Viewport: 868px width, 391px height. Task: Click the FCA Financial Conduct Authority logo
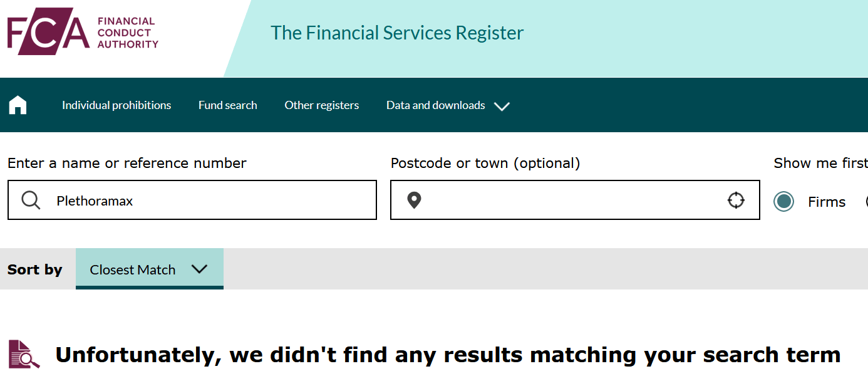(x=83, y=31)
